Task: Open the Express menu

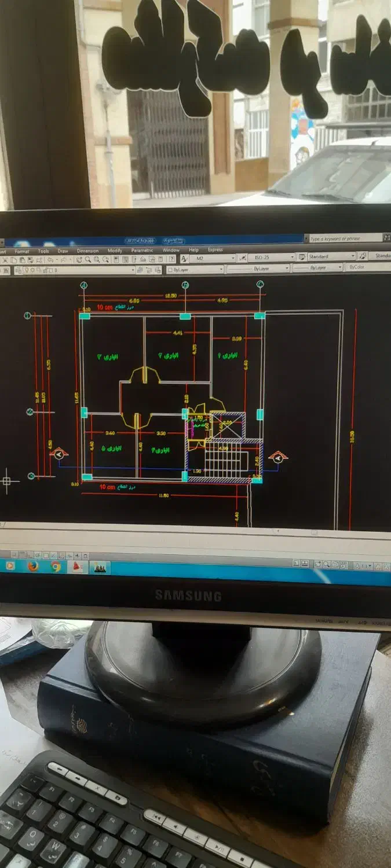Action: 215,249
